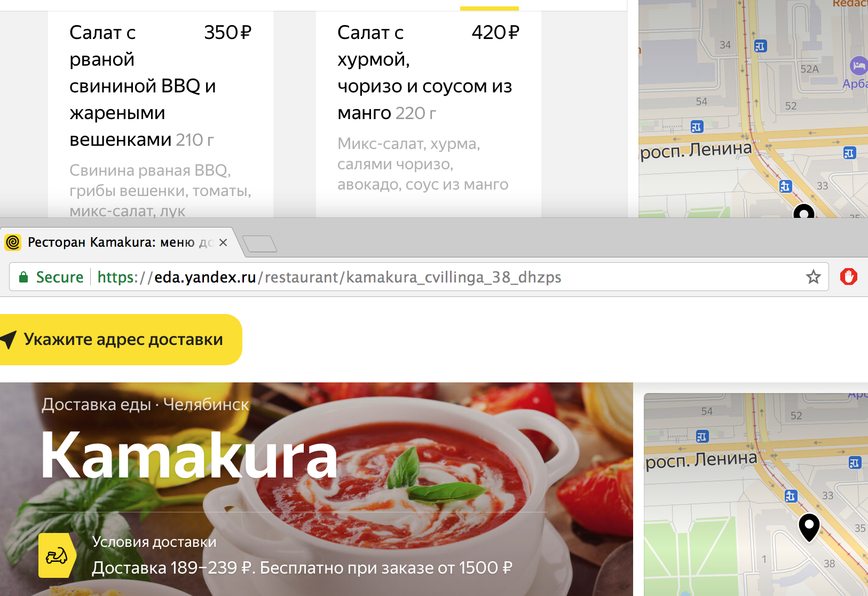Click Укажите адрес доставки button
This screenshot has height=596, width=868.
pos(121,340)
